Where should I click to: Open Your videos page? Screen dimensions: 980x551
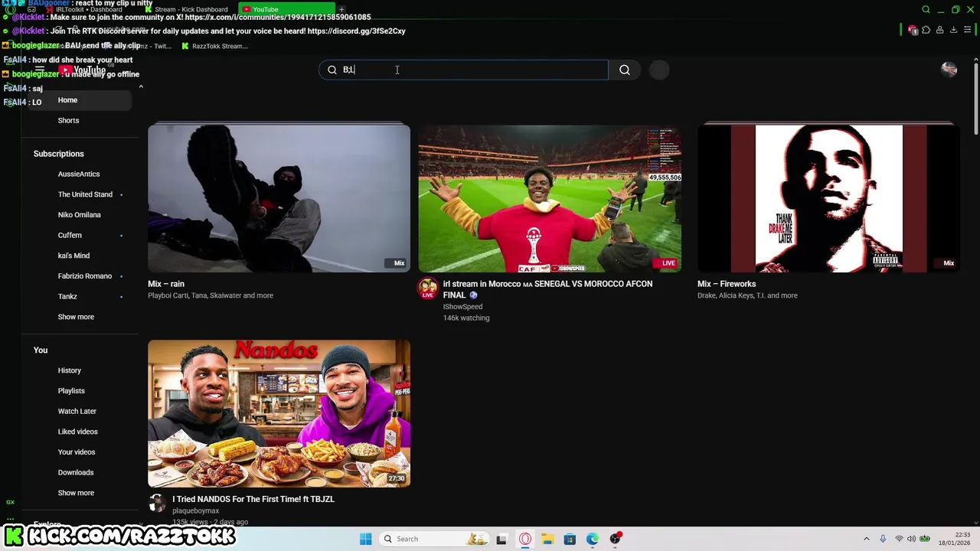click(77, 452)
